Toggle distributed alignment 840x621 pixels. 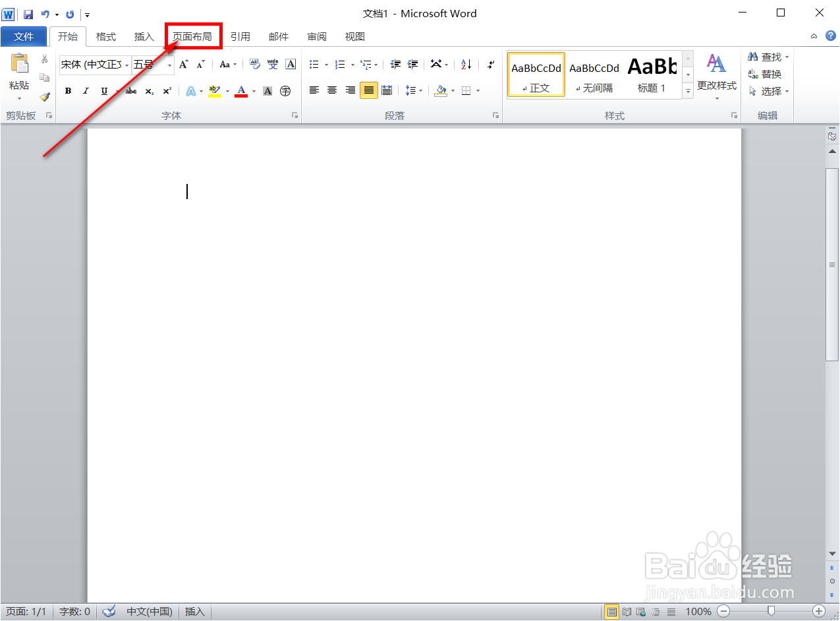pyautogui.click(x=387, y=90)
